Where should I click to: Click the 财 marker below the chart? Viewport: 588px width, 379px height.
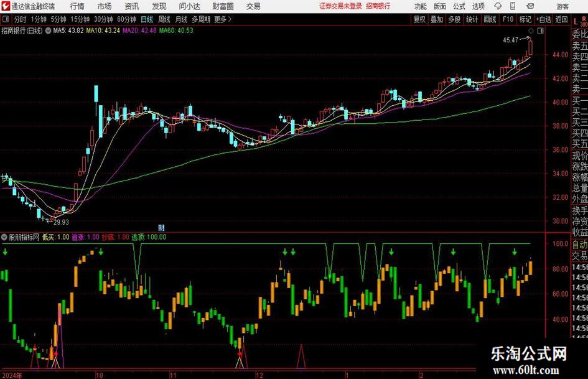161,227
